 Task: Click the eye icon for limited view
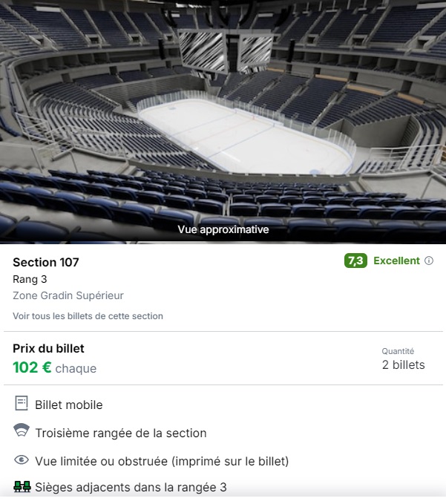point(22,460)
